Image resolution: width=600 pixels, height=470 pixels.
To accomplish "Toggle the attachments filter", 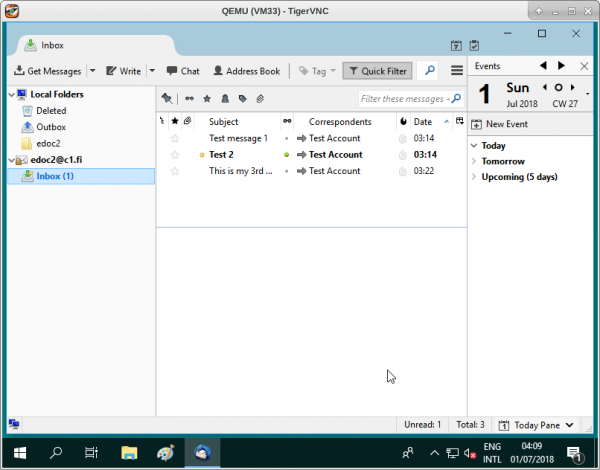I will tap(260, 99).
